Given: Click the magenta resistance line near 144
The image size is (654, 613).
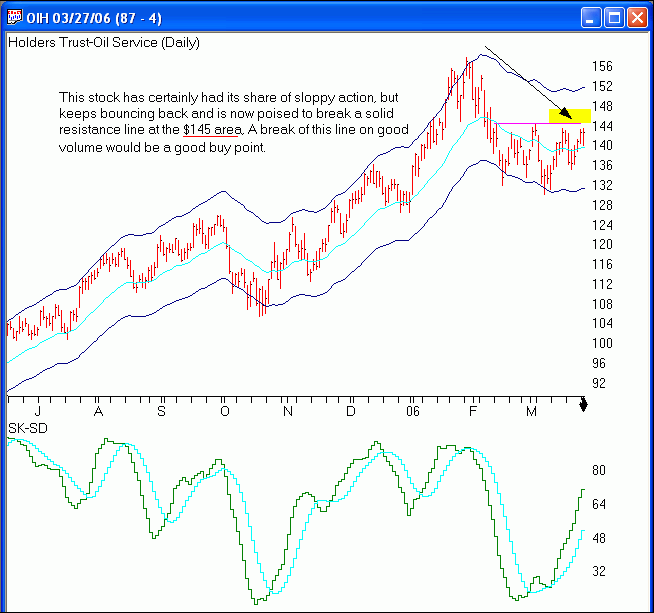Looking at the screenshot, I should point(537,123).
